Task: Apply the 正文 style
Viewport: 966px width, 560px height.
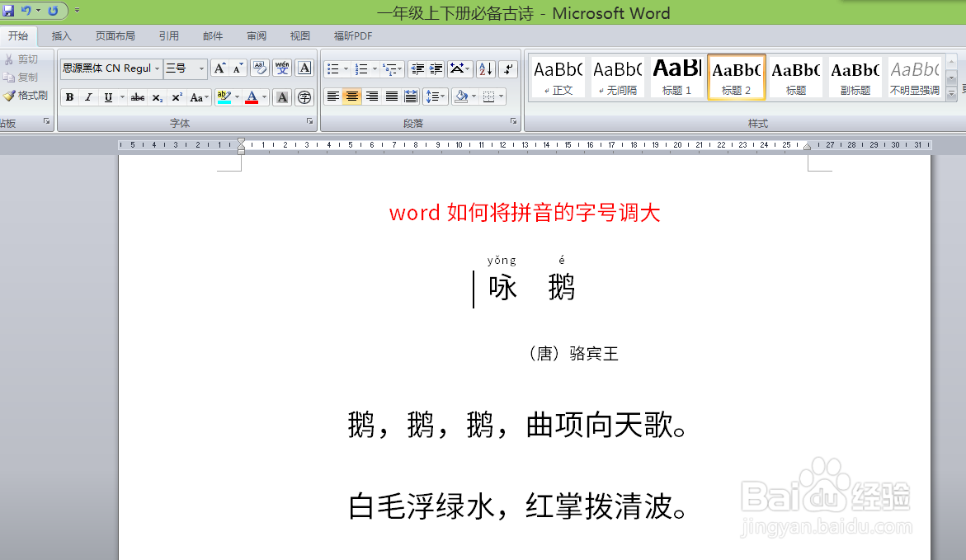Action: (558, 77)
